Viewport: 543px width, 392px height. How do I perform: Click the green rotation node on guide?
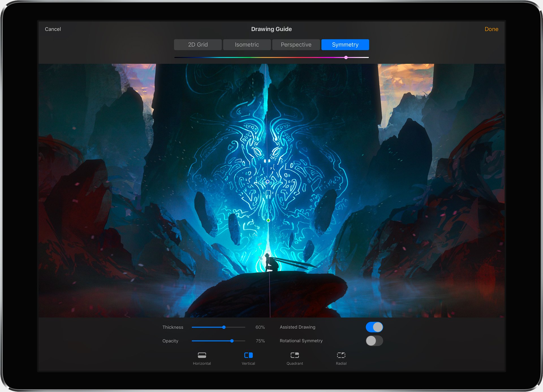268,220
